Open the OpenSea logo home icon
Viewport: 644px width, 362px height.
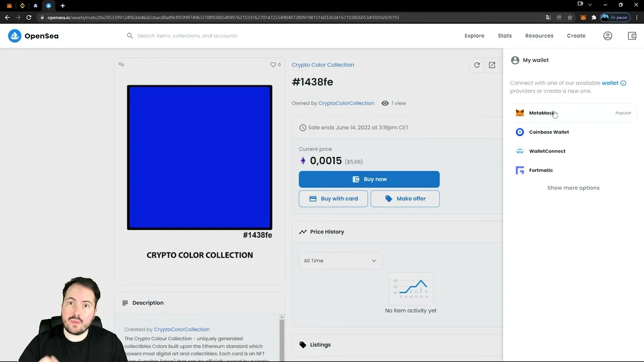(x=15, y=36)
